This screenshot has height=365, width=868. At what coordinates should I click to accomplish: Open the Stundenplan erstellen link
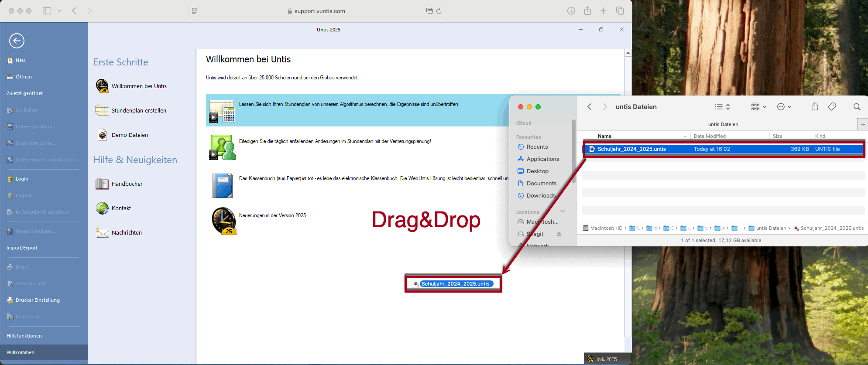coord(139,110)
